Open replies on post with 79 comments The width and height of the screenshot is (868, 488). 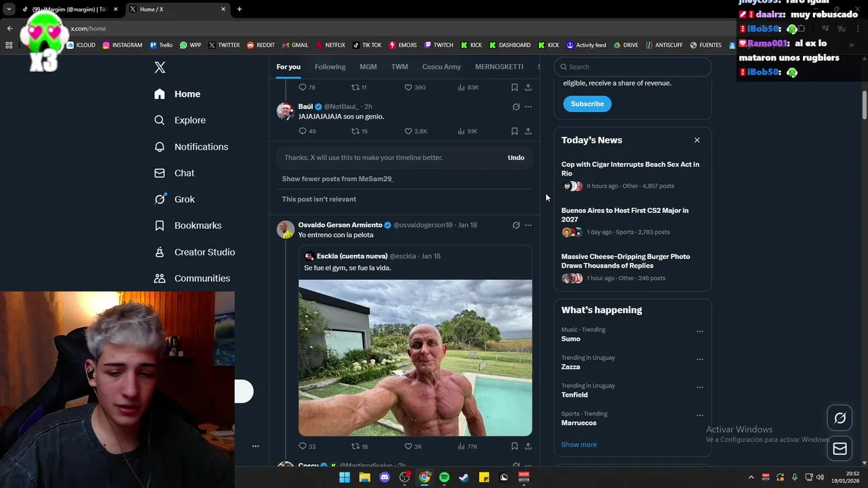tap(307, 87)
